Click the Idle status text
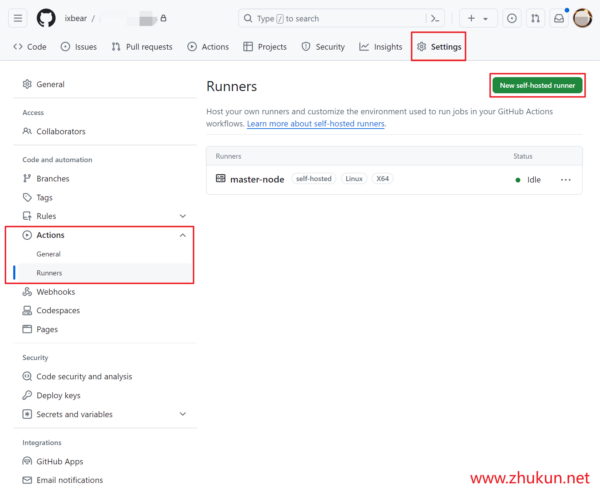The image size is (600, 494). coord(534,180)
